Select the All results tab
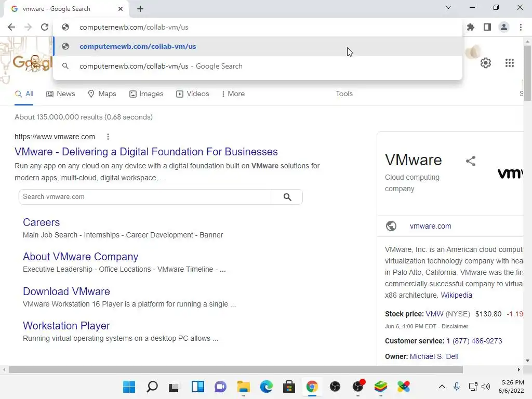The height and width of the screenshot is (399, 532). (24, 94)
